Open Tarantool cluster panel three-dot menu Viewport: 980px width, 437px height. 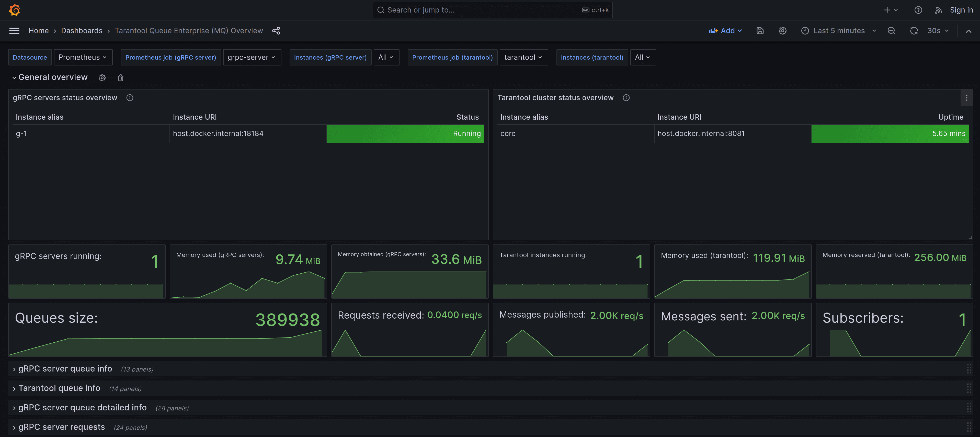967,98
